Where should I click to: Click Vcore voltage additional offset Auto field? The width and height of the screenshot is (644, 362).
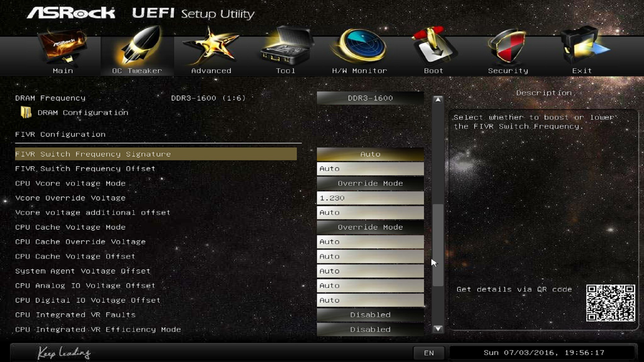(370, 213)
